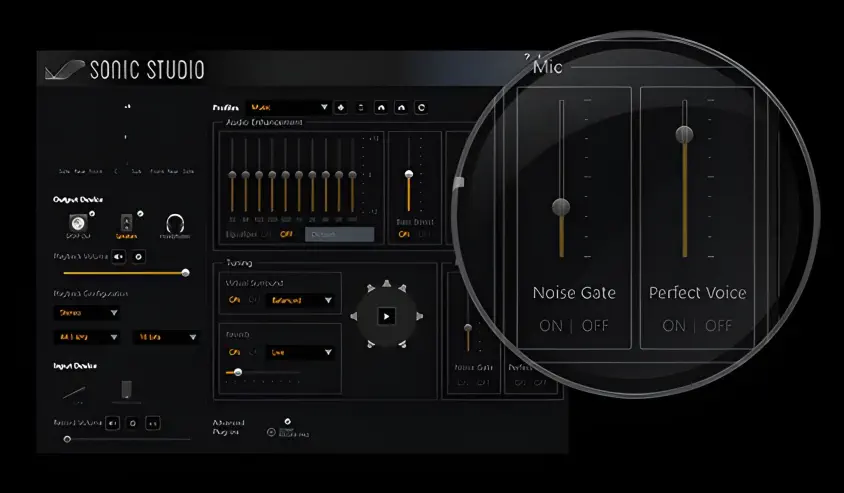Click the Sonic Studio logo

(124, 70)
